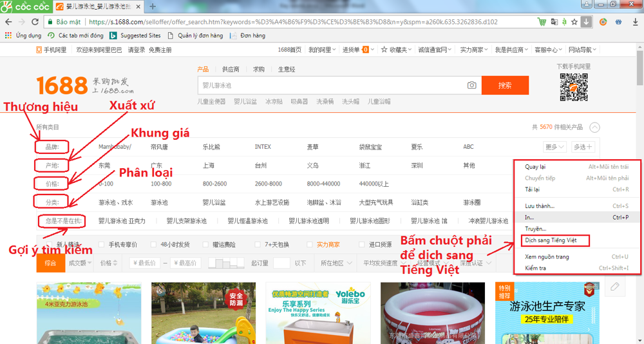This screenshot has height=344, width=644.
Task: Click the gray download-arrow box in address bar
Action: pyautogui.click(x=586, y=22)
